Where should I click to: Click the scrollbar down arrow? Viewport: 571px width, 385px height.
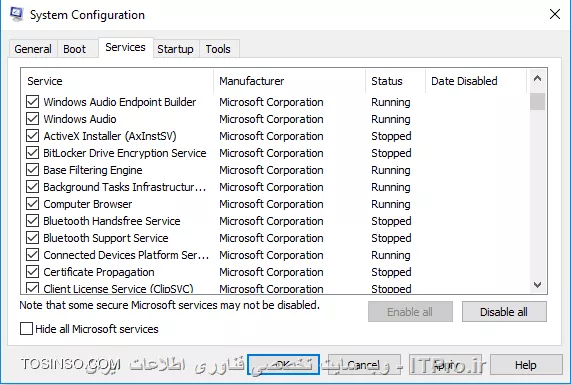537,284
